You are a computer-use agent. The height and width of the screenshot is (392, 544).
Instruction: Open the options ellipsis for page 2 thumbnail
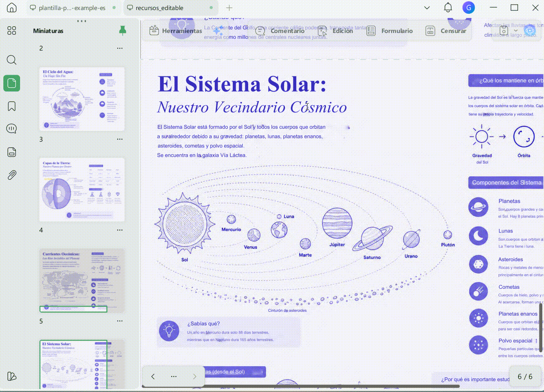(120, 48)
